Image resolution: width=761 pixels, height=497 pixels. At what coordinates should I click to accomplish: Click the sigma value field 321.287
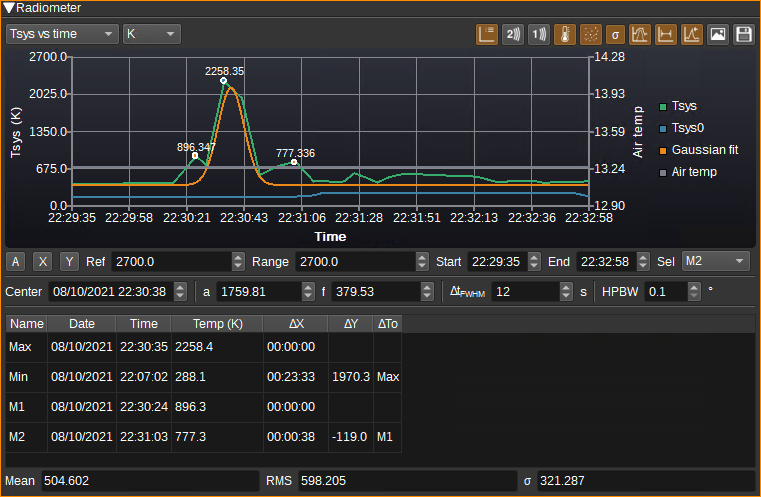point(645,481)
